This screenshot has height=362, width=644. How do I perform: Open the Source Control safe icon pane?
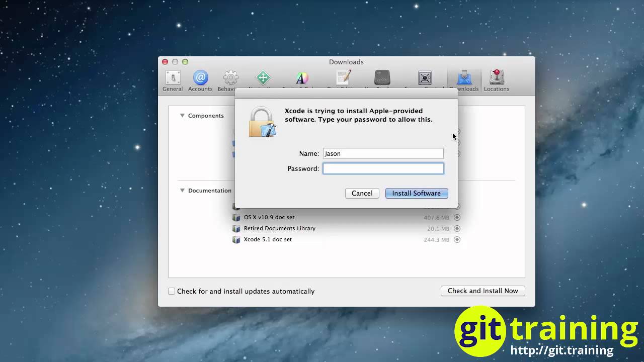[x=425, y=78]
